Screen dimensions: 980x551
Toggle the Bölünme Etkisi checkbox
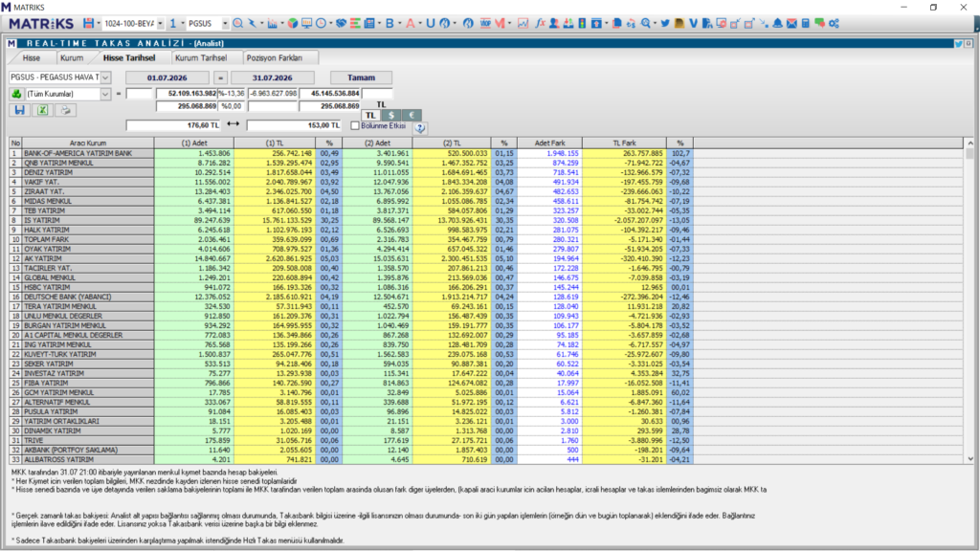[x=355, y=125]
